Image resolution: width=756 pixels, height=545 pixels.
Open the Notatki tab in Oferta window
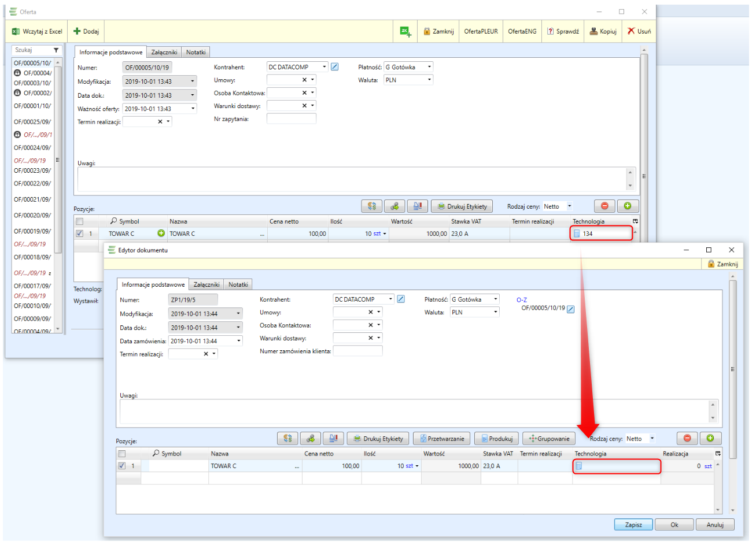(196, 52)
